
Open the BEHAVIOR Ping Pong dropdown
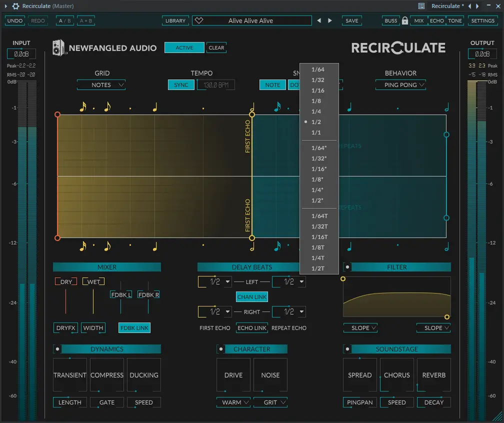[400, 85]
